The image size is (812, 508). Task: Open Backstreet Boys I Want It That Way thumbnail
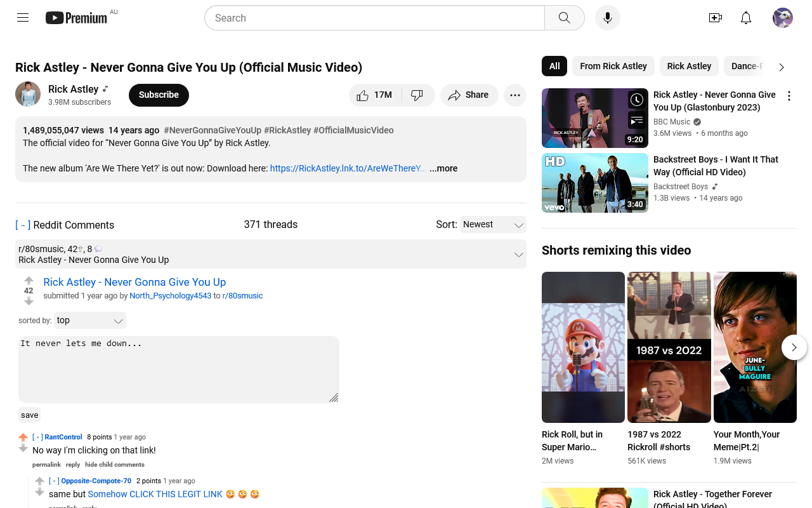coord(595,183)
